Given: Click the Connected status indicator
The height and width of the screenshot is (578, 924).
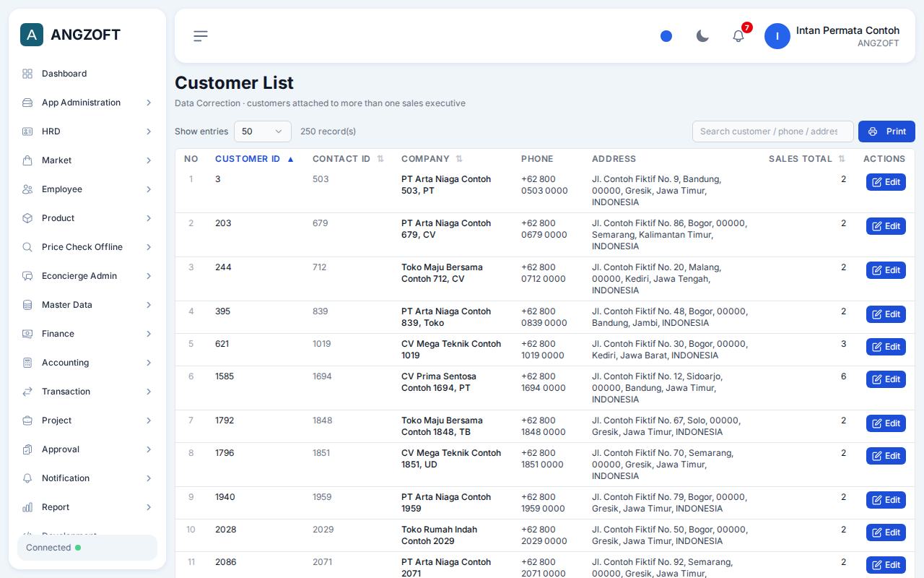Looking at the screenshot, I should pyautogui.click(x=87, y=548).
